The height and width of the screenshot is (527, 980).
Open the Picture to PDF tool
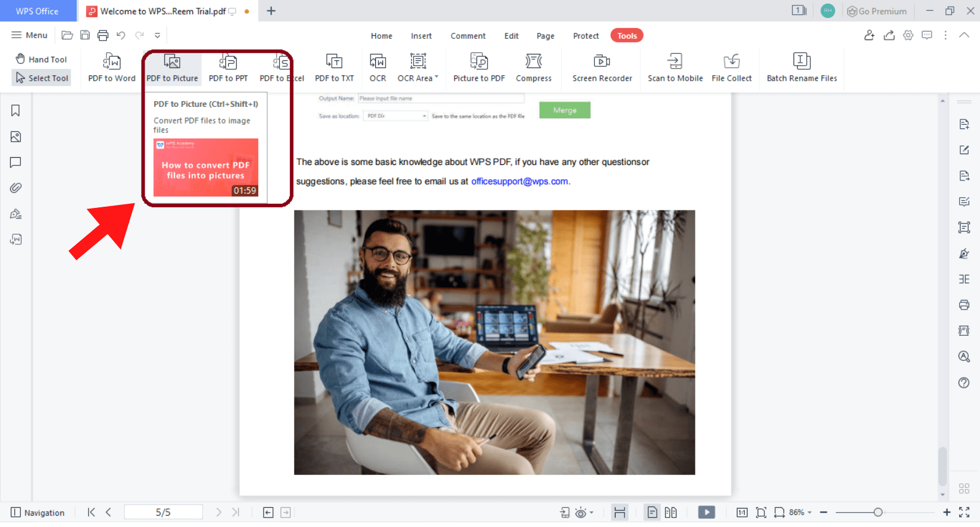[x=479, y=68]
